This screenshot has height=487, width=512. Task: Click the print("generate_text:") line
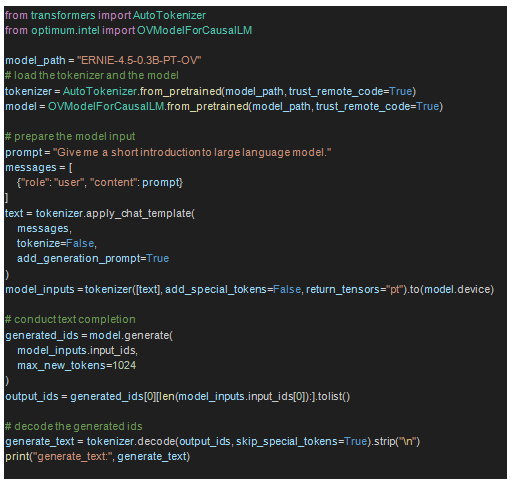tap(97, 457)
